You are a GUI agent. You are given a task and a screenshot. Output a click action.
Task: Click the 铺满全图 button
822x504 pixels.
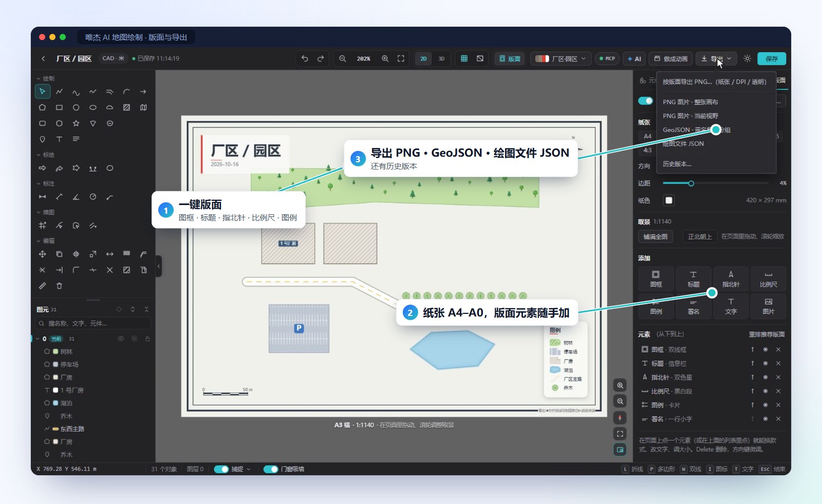click(656, 237)
